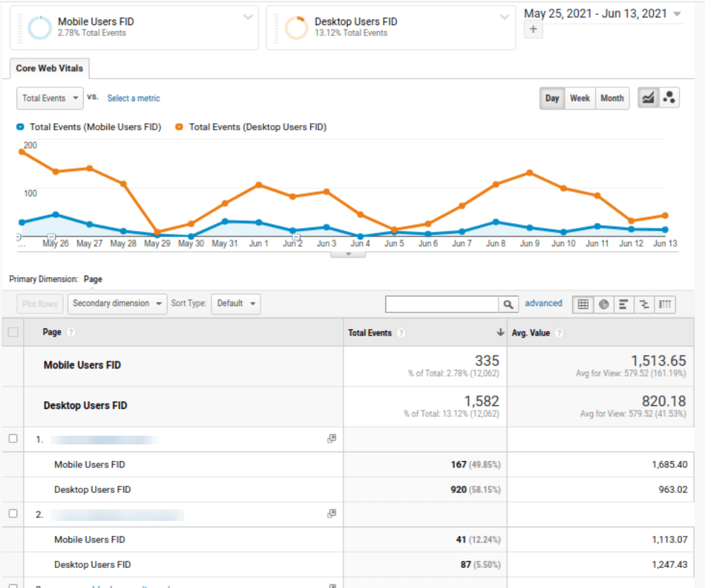705x588 pixels.
Task: Toggle the select-all header checkbox
Action: click(x=13, y=333)
